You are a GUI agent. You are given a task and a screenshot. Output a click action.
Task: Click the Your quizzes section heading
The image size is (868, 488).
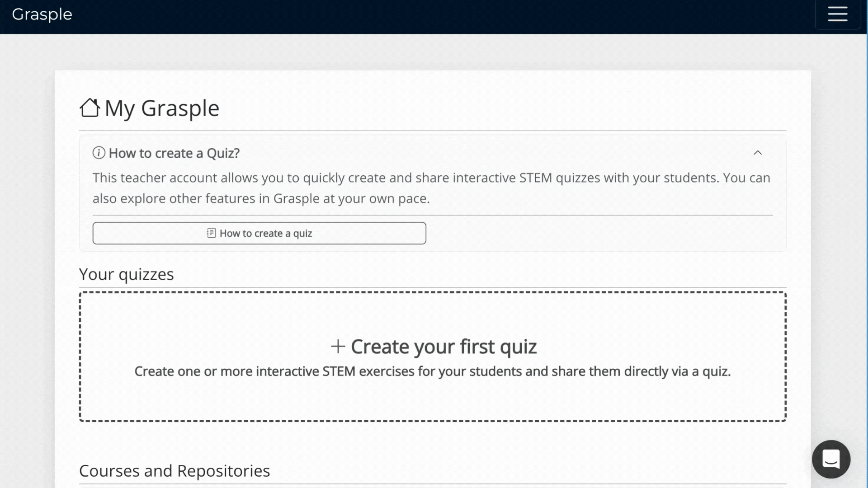coord(126,274)
